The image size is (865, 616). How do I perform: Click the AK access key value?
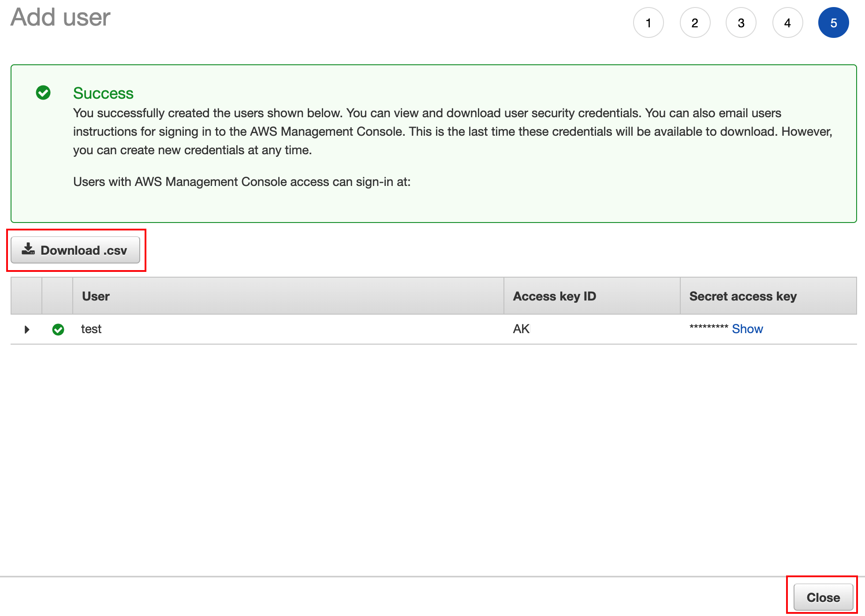(521, 329)
